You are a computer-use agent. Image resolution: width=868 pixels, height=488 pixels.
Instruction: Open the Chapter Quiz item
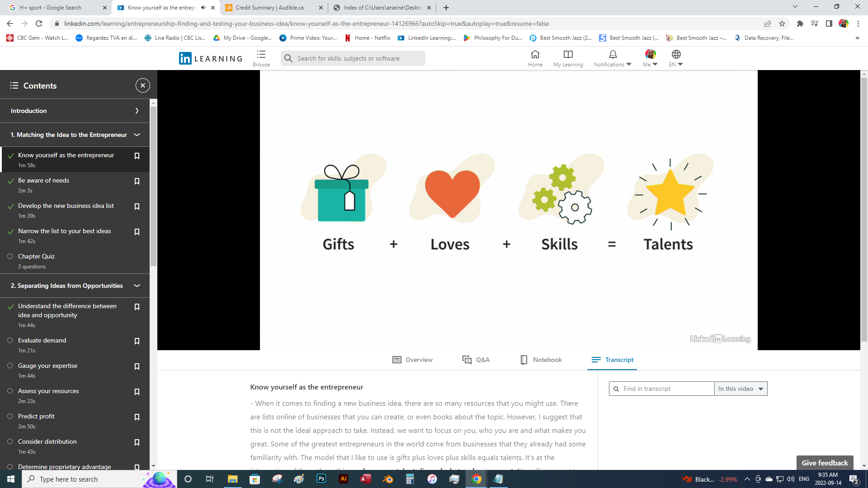coord(36,256)
